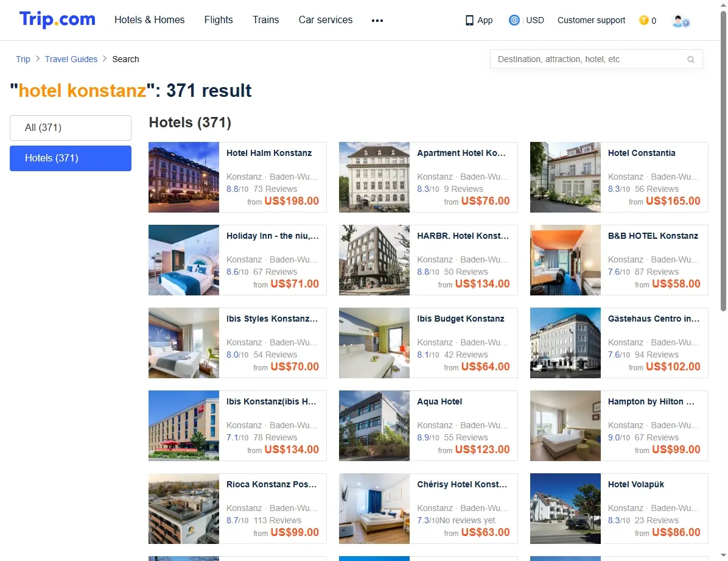Open Apartment Hotel Konstanz photo

tap(374, 177)
